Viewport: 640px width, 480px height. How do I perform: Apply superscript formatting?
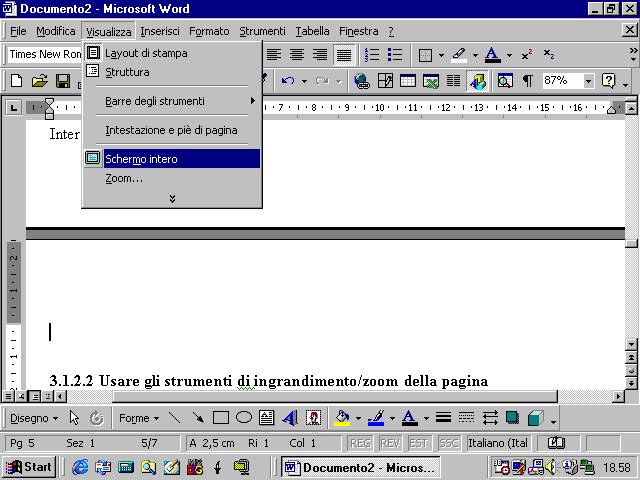527,55
